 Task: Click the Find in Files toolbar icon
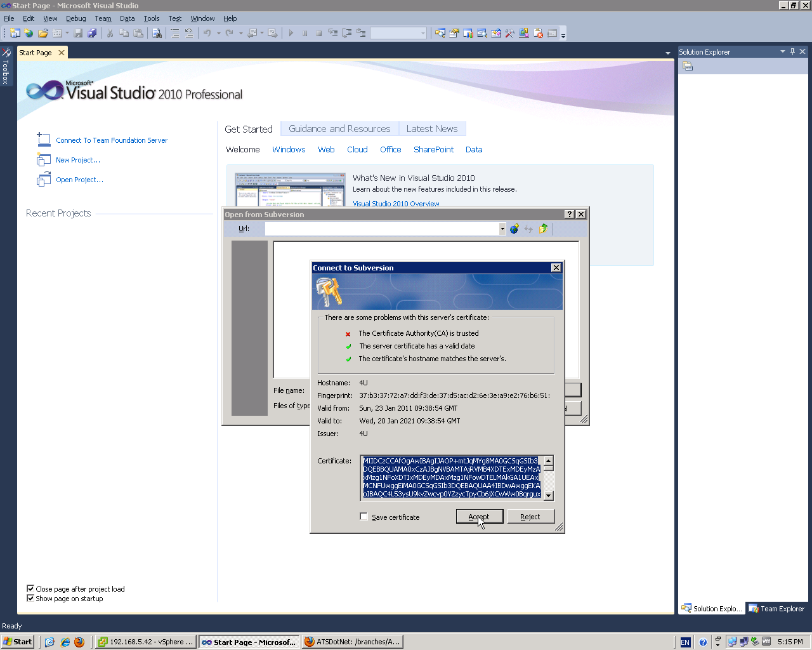157,33
